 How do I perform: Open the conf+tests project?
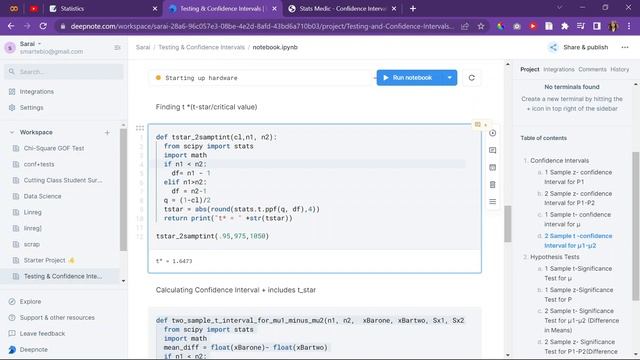pyautogui.click(x=39, y=164)
